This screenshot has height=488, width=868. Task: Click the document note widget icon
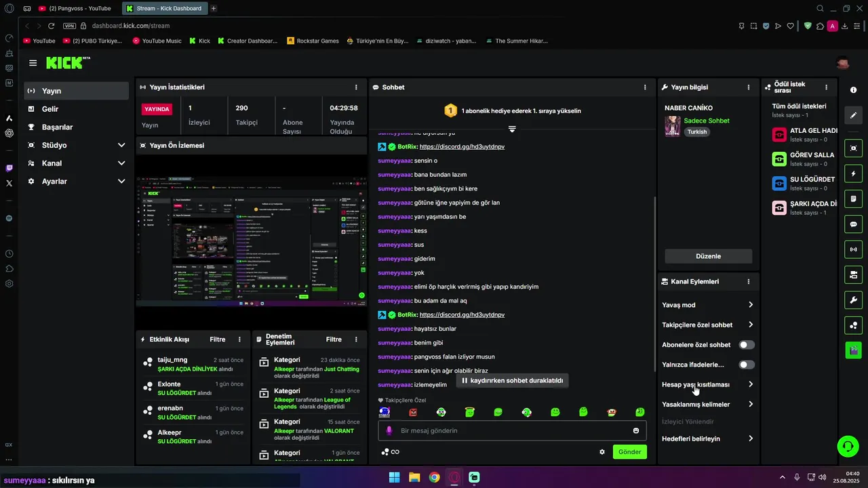click(x=853, y=199)
